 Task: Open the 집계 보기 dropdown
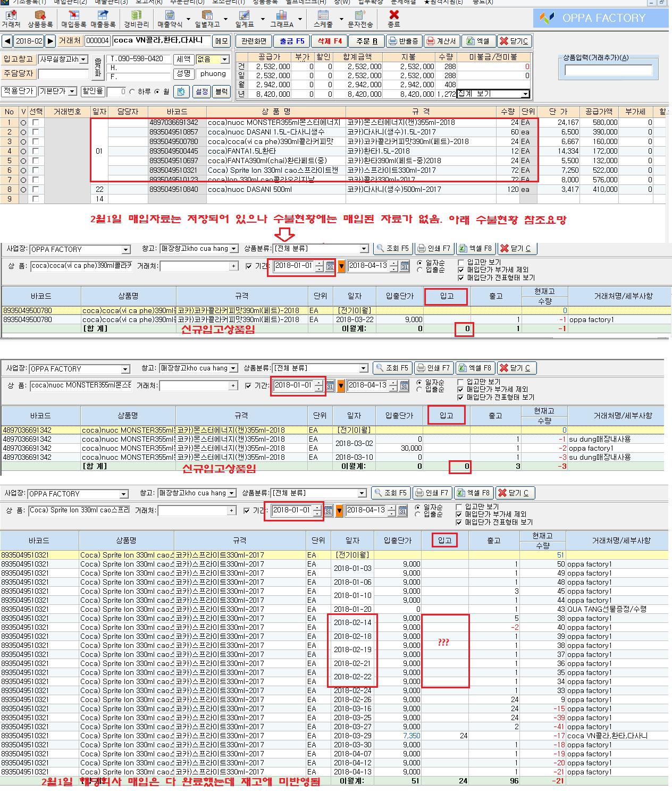pyautogui.click(x=525, y=94)
